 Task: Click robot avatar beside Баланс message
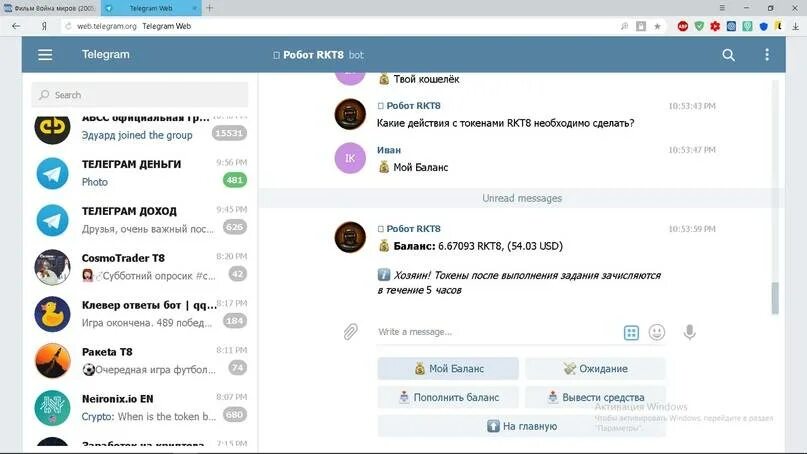click(x=350, y=237)
